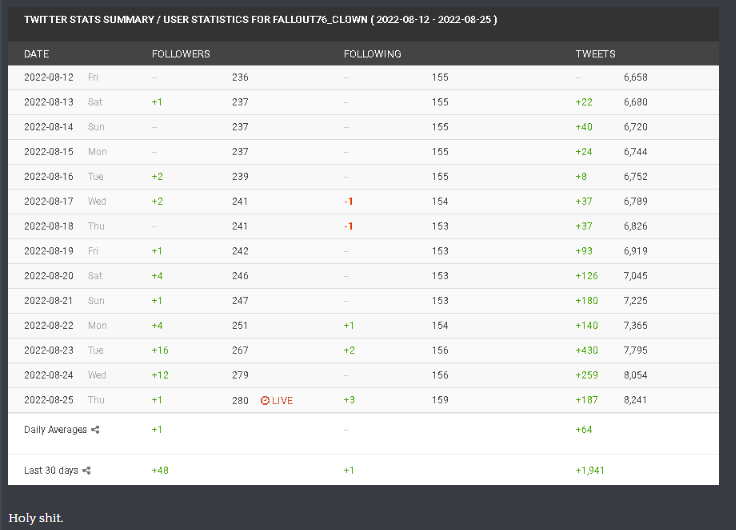The height and width of the screenshot is (530, 736).
Task: Click the FOLLOWERS column header
Action: pyautogui.click(x=181, y=54)
